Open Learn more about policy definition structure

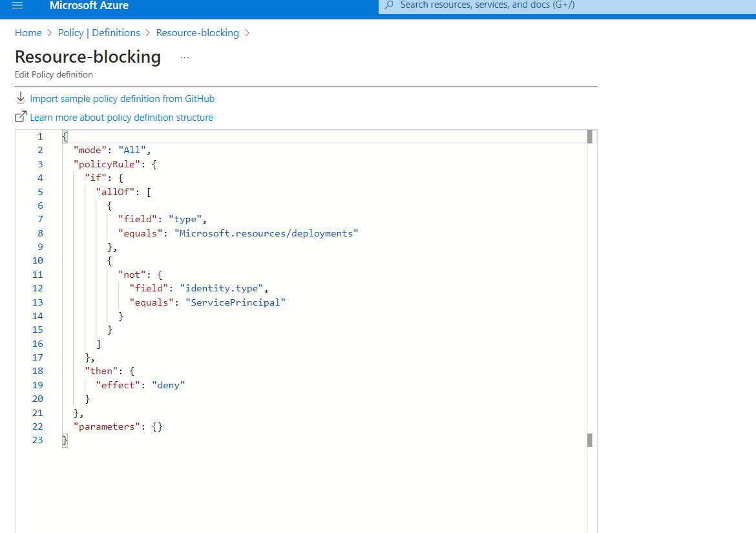121,118
